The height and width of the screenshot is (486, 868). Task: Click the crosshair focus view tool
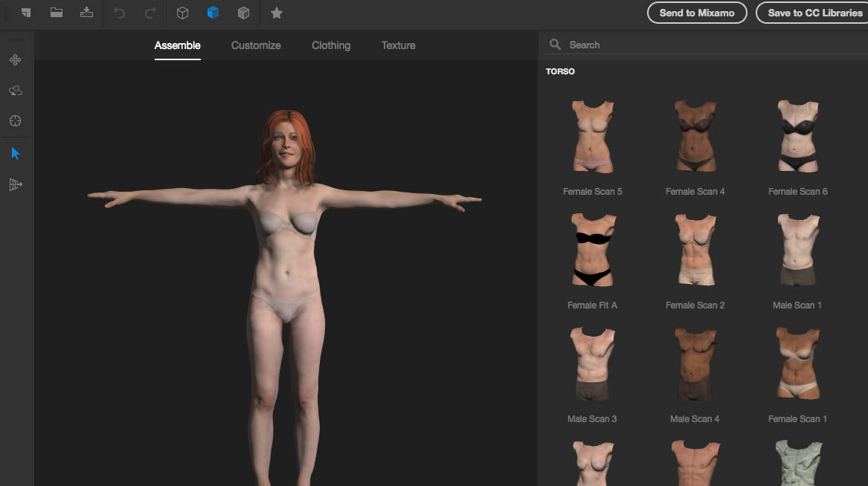16,120
